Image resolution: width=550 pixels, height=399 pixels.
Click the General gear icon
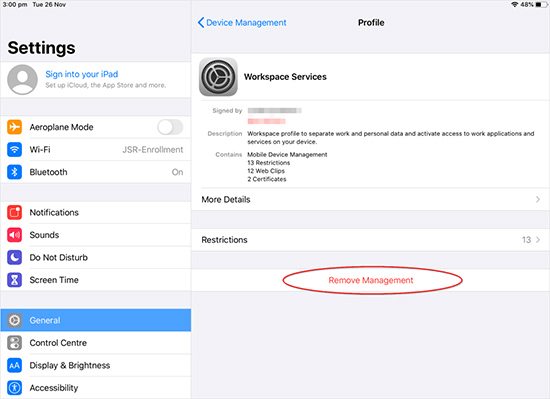coord(14,320)
